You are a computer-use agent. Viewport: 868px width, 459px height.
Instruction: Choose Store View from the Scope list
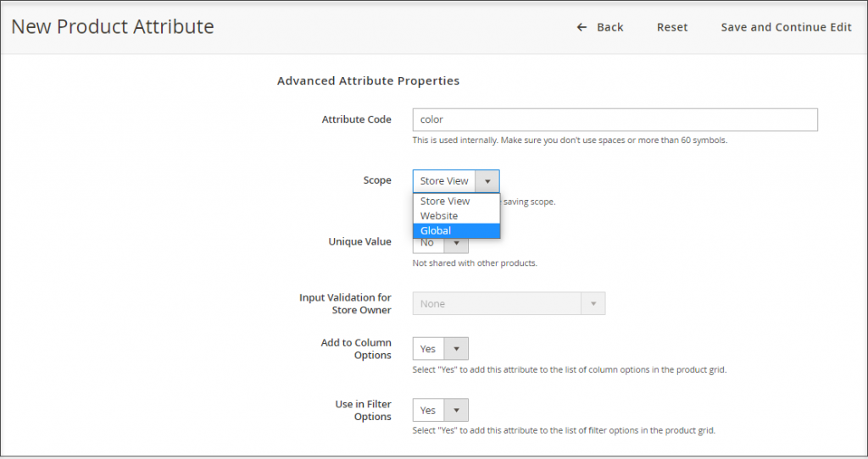445,202
